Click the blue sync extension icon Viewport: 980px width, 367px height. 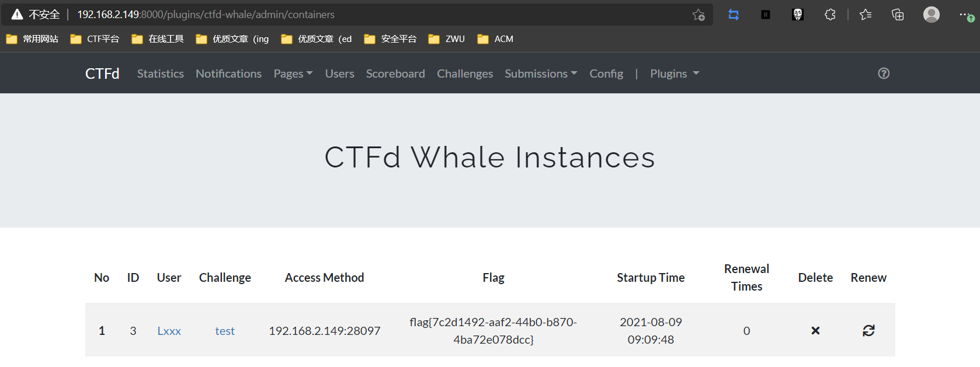(x=734, y=15)
